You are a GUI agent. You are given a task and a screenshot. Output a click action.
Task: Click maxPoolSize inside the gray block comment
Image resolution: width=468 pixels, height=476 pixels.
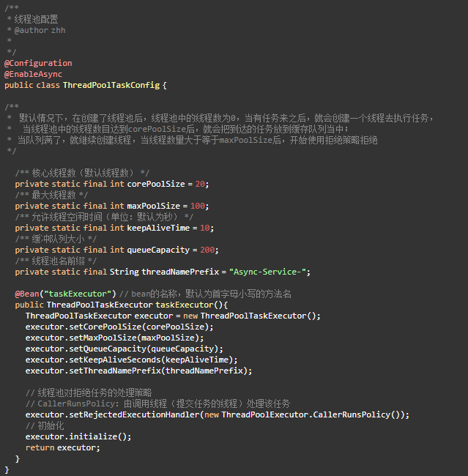[245, 140]
